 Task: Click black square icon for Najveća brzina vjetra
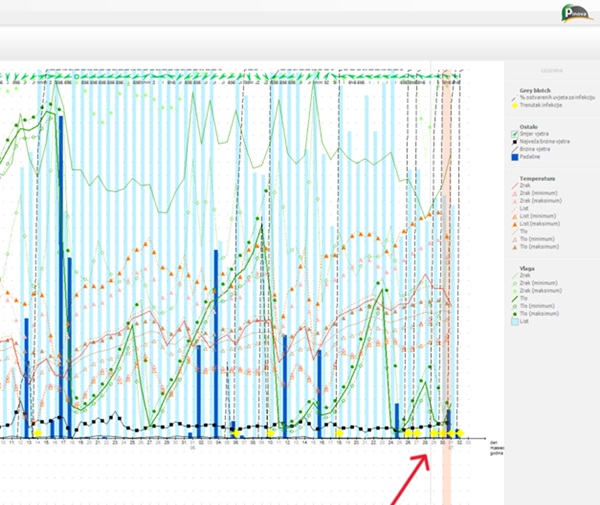click(515, 142)
